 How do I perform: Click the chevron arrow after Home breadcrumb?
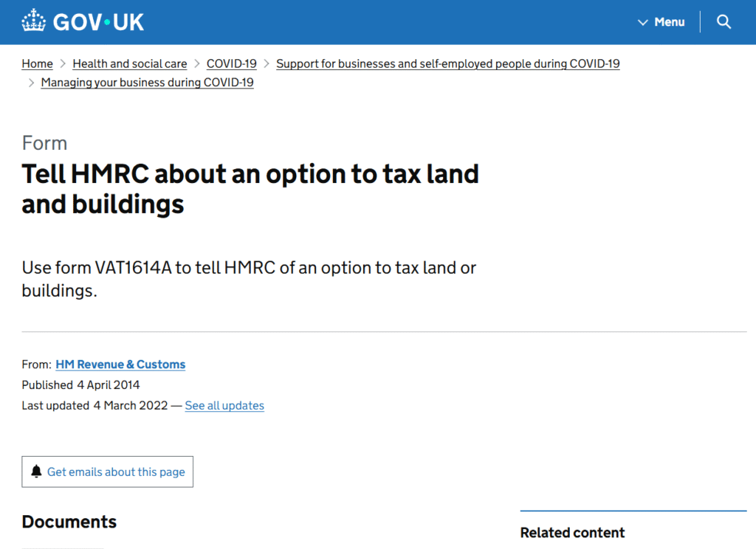[x=63, y=64]
